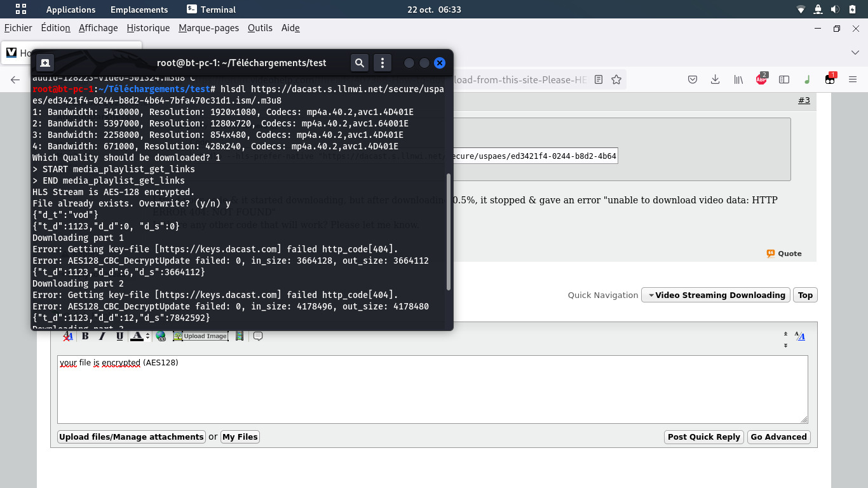The width and height of the screenshot is (868, 488).
Task: Wrap selection in quote tags
Action: click(x=258, y=336)
